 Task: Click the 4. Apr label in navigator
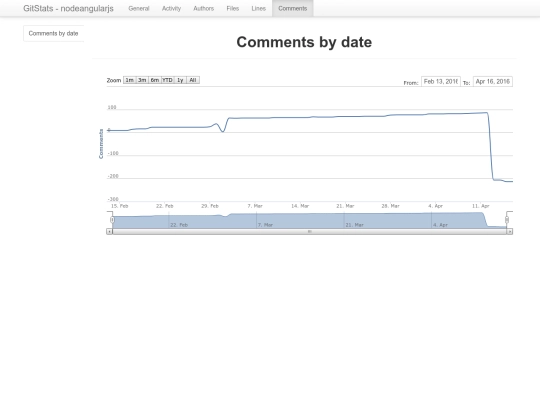click(440, 225)
